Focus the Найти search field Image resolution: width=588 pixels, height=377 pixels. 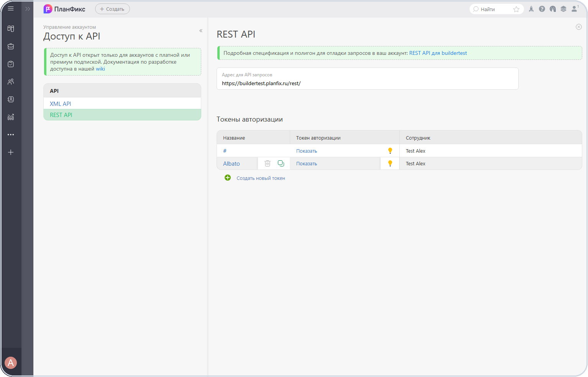point(493,9)
